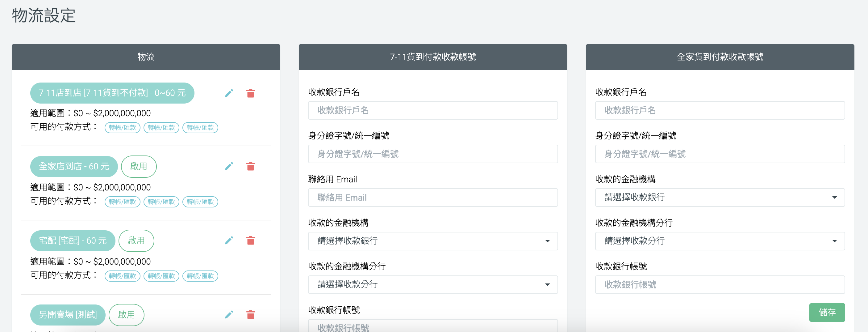Focus 7-11 收款銀行戶名 input field
This screenshot has height=332, width=868.
coord(433,110)
